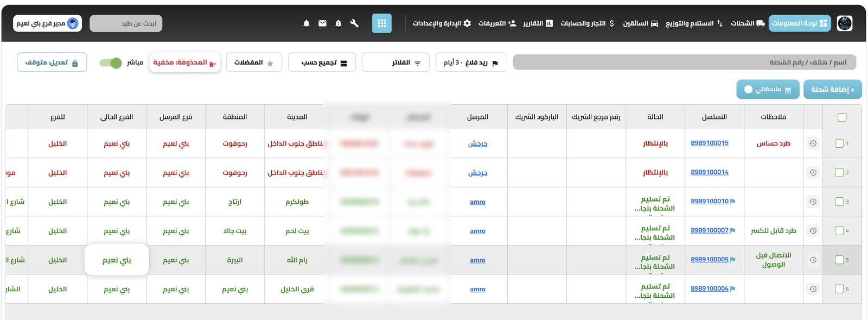Open the السائقين drivers menu

[641, 23]
